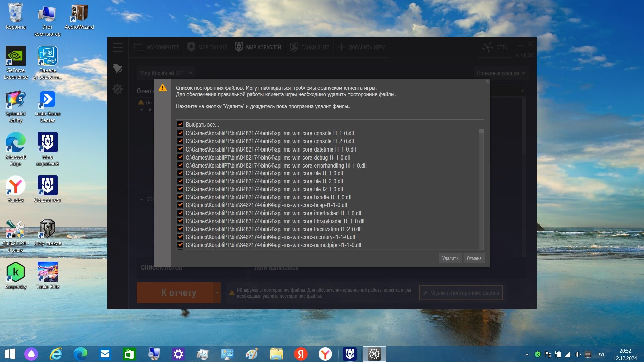
Task: Expand the Мир Кораблей RPT dropdown
Action: click(x=166, y=73)
